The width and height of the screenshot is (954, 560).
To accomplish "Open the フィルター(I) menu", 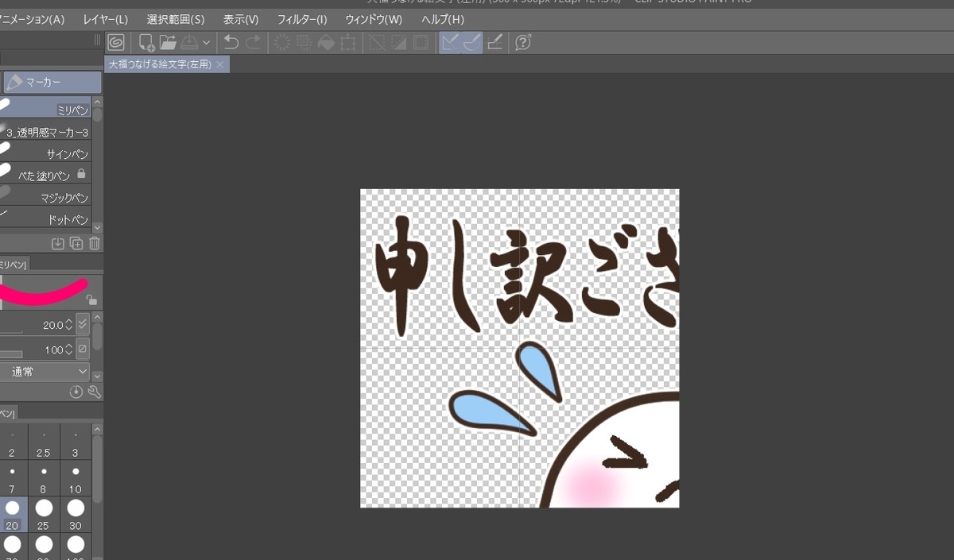I will 302,19.
